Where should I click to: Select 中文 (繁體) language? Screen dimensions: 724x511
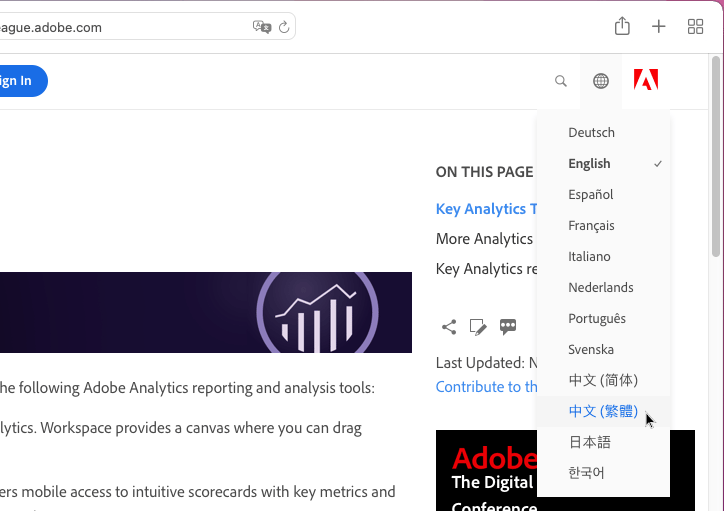click(x=603, y=411)
